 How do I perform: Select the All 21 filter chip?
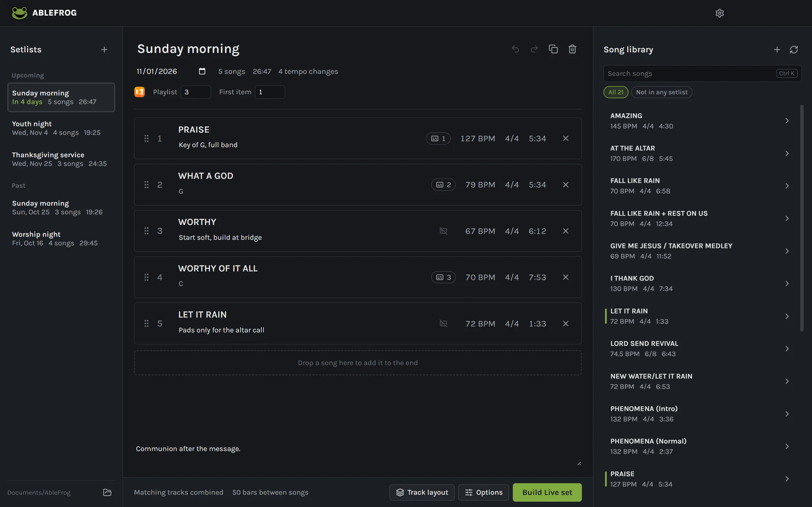[616, 92]
